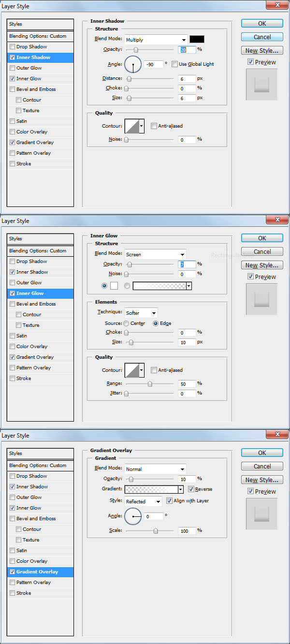Viewport: 290px width, 644px height.
Task: Click the white glow color swatch in Inner Glow
Action: [114, 286]
